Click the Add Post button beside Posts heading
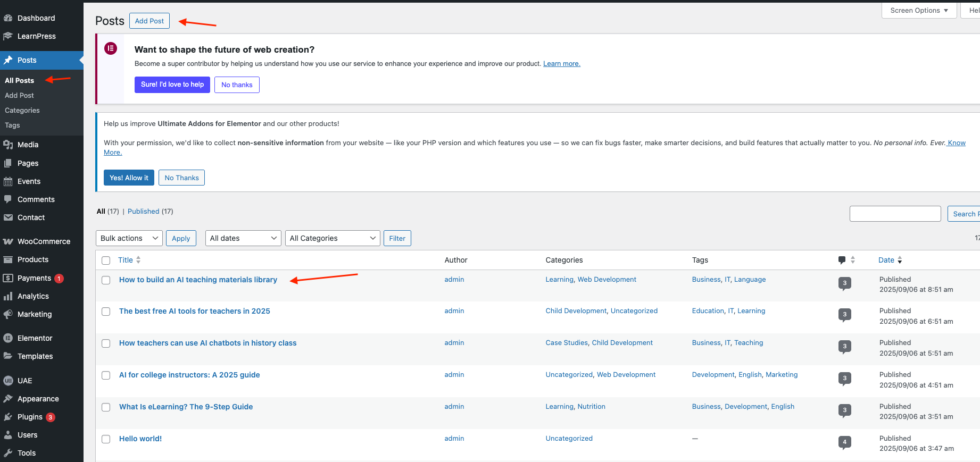Image resolution: width=980 pixels, height=462 pixels. 150,21
